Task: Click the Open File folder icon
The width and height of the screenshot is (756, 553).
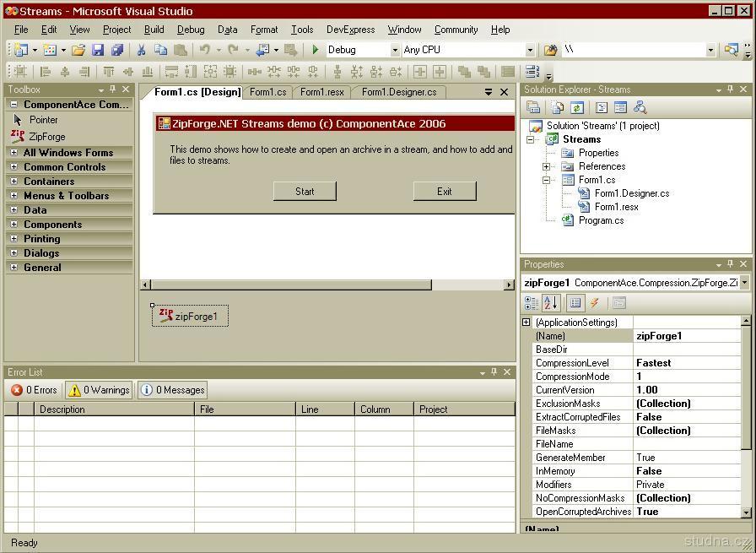Action: [78, 50]
